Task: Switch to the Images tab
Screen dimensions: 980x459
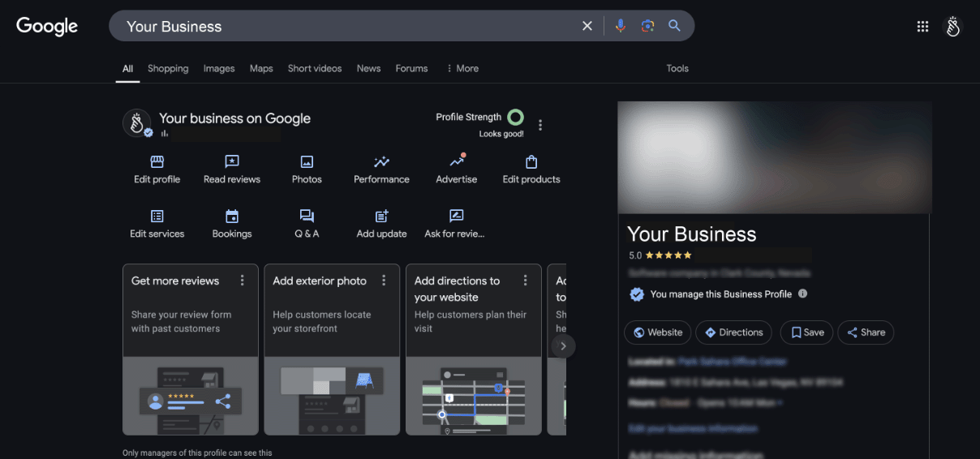Action: point(219,68)
